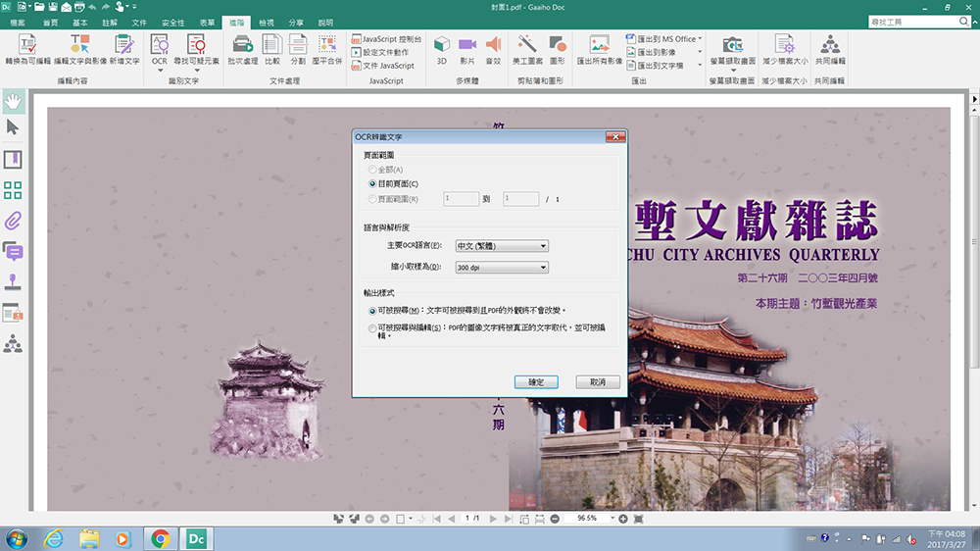Open the attachments paperclip panel
The image size is (980, 551).
(13, 220)
